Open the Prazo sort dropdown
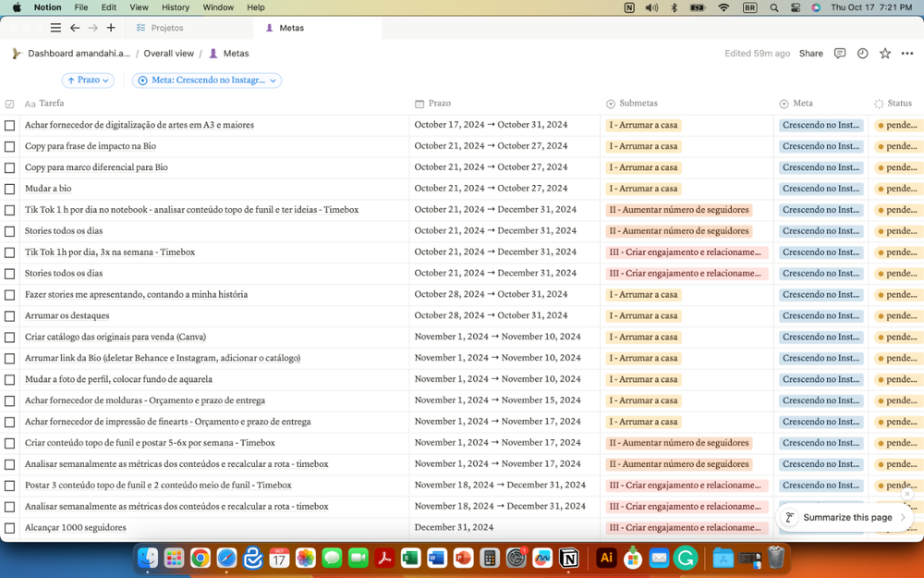924x578 pixels. coord(88,80)
